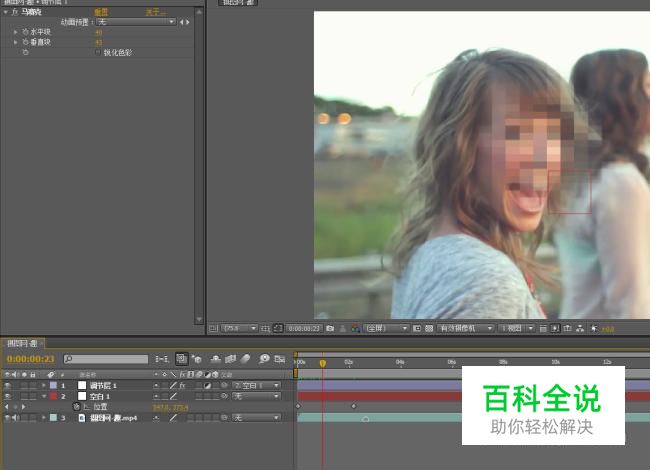
Task: Click the snapshot camera icon in viewer
Action: [x=329, y=328]
